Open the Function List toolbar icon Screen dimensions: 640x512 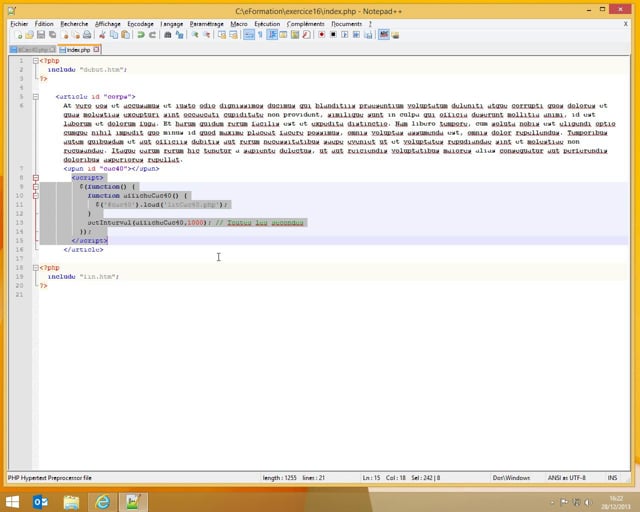point(306,35)
